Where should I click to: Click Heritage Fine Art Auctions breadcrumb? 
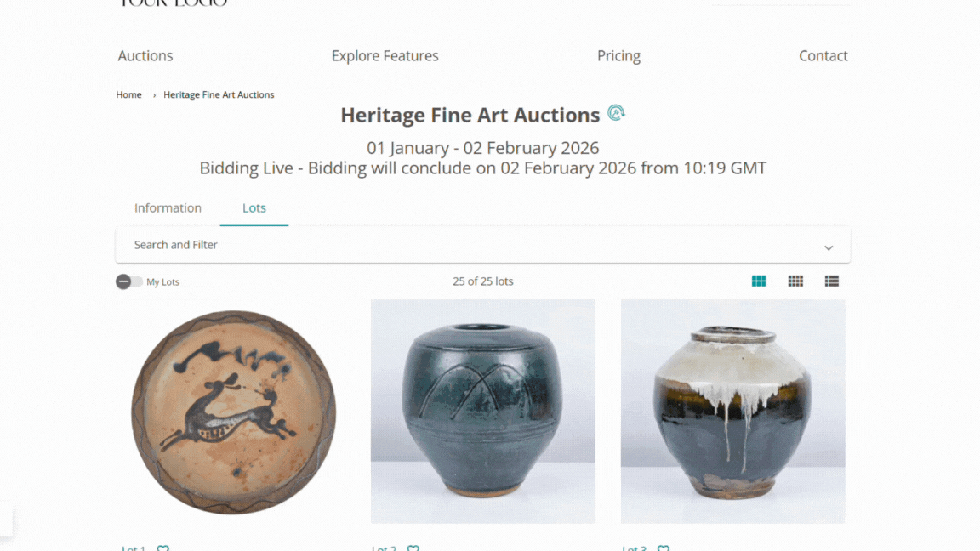click(x=219, y=94)
